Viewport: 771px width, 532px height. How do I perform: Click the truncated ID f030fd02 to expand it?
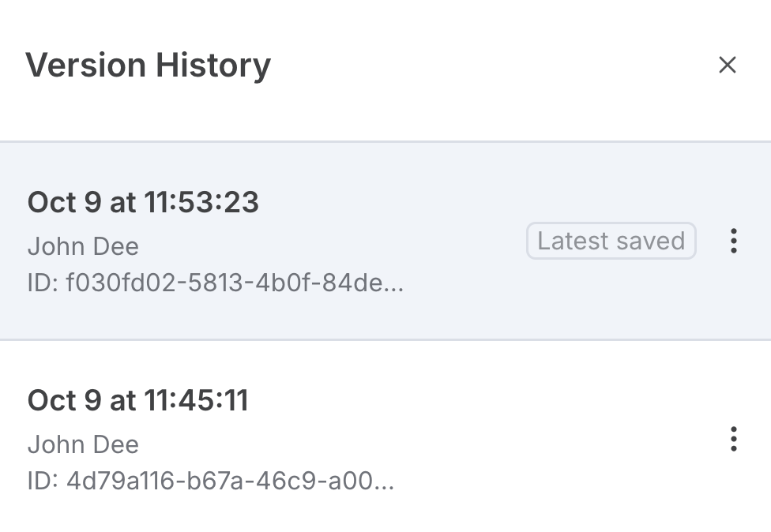(x=216, y=283)
